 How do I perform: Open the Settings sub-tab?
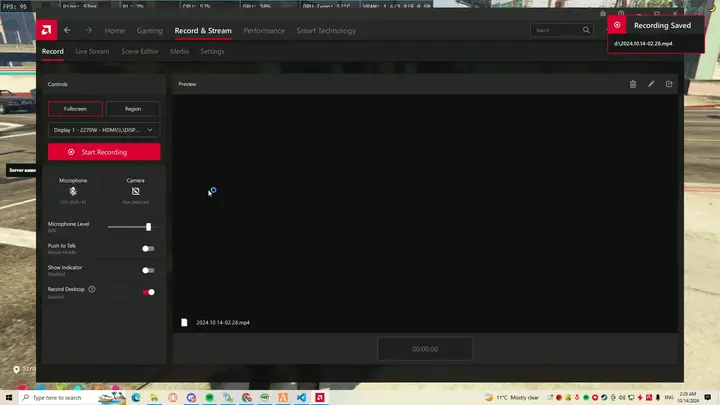[212, 51]
